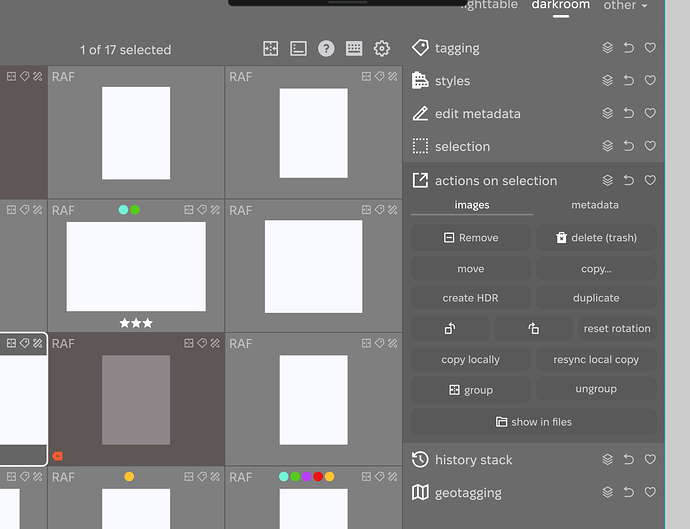Open selection module presets icon
Image resolution: width=690 pixels, height=529 pixels.
(607, 146)
